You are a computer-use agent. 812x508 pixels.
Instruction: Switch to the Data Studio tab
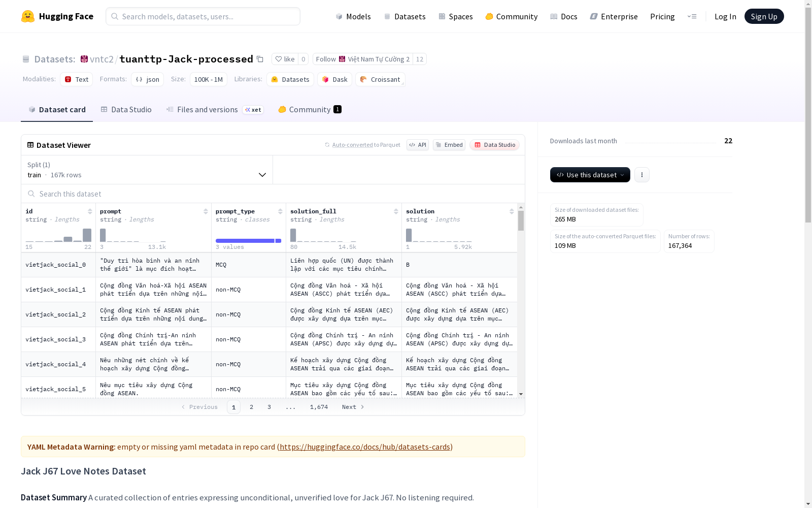(x=126, y=109)
